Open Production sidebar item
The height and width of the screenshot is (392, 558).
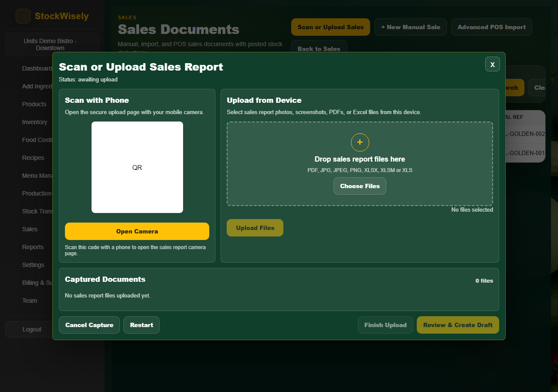(x=37, y=193)
